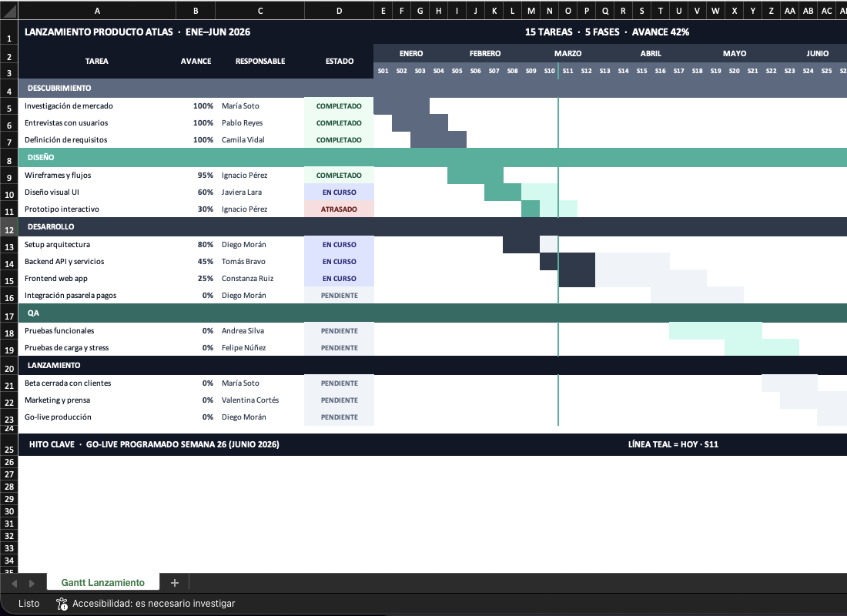Click the previous sheet navigation arrow
Viewport: 847px width, 616px height.
(15, 583)
